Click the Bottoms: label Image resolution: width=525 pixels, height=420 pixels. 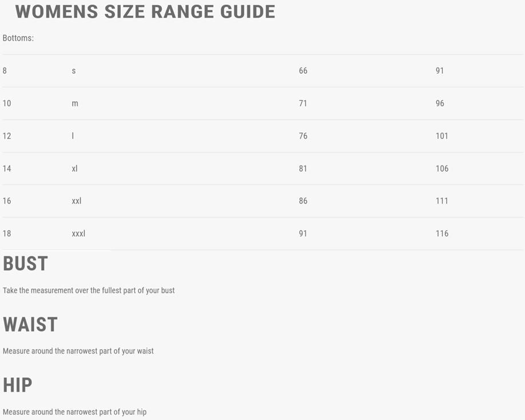coord(18,38)
